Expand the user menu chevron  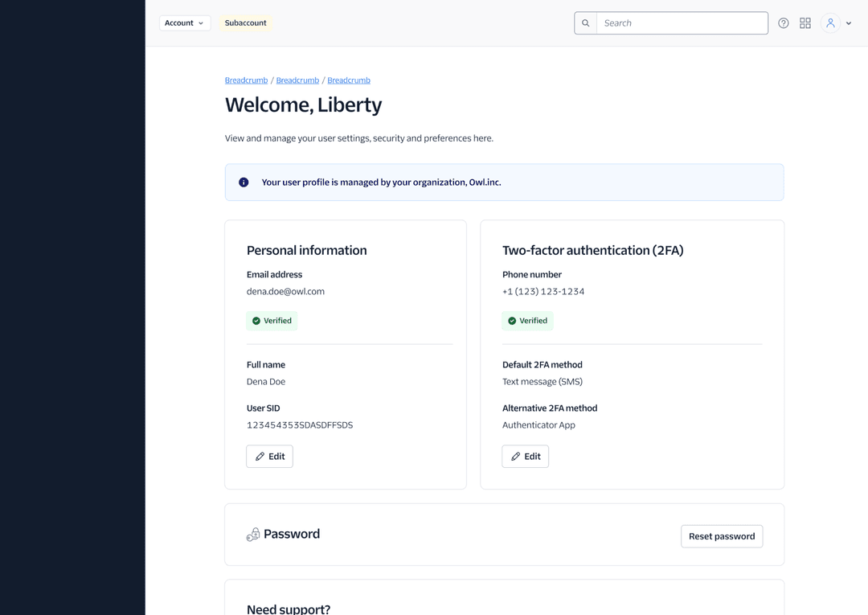[849, 23]
